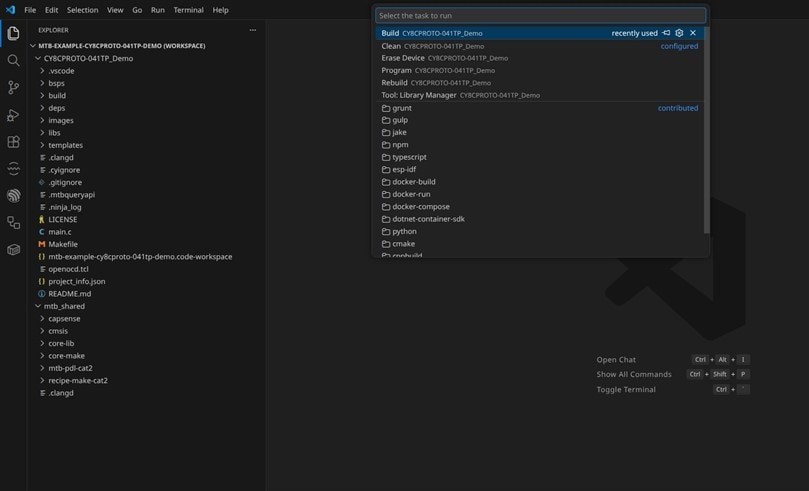Select the Erase Device task
The height and width of the screenshot is (491, 809).
coord(540,58)
